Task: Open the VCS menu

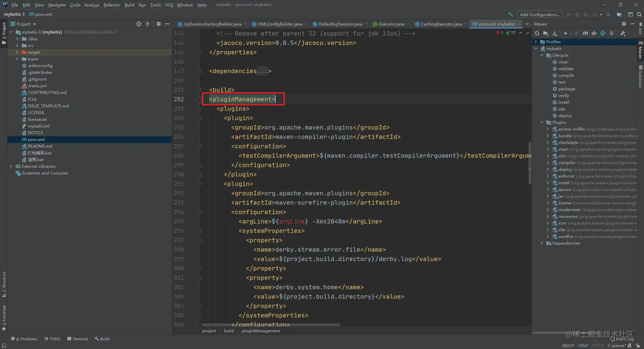Action: click(x=169, y=5)
